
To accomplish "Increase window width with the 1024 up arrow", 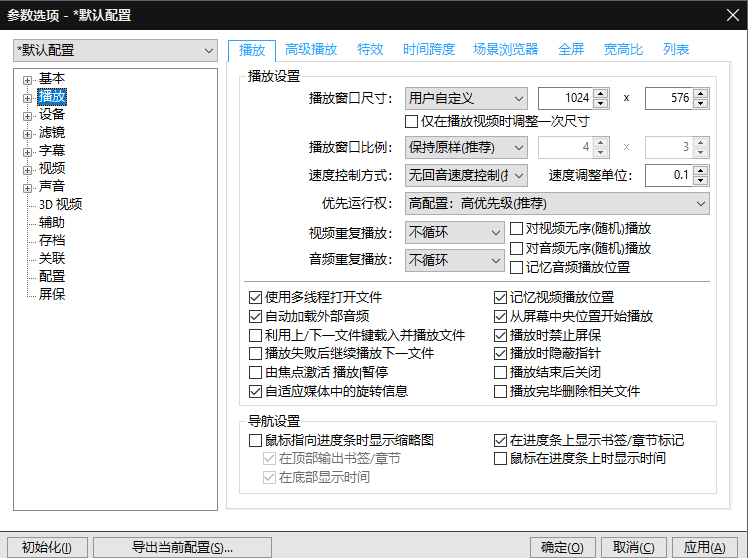I will (x=600, y=94).
